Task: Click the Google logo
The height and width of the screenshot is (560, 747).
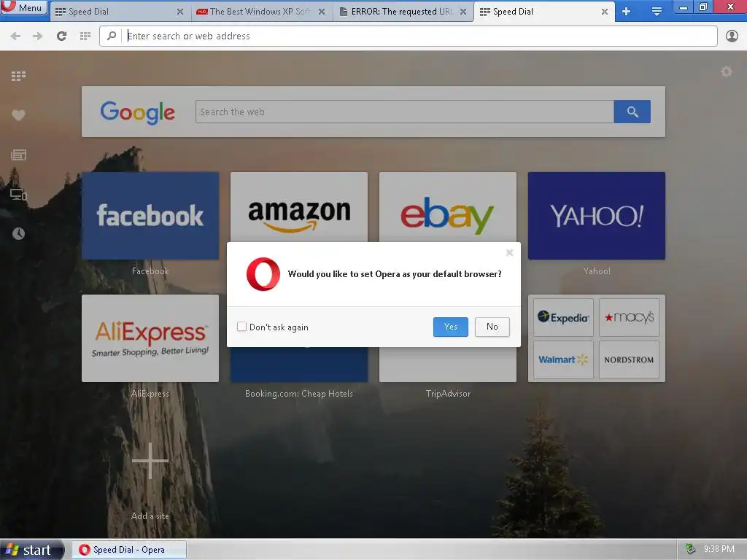Action: [x=138, y=112]
